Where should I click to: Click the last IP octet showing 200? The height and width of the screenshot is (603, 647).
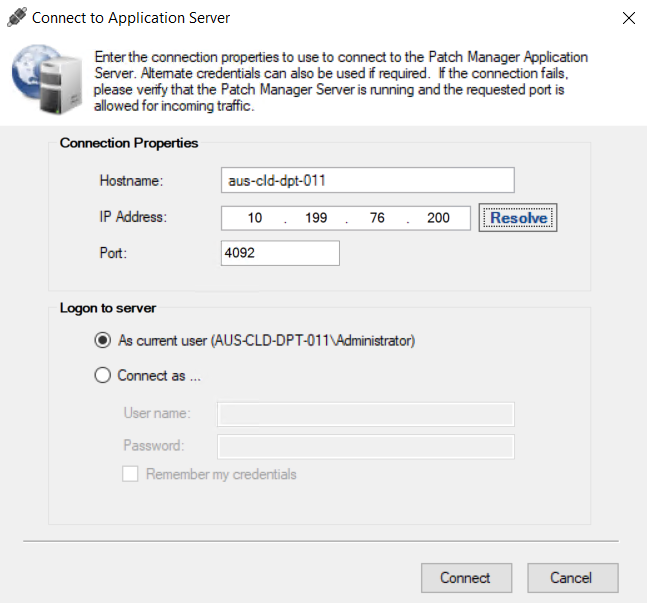[438, 218]
